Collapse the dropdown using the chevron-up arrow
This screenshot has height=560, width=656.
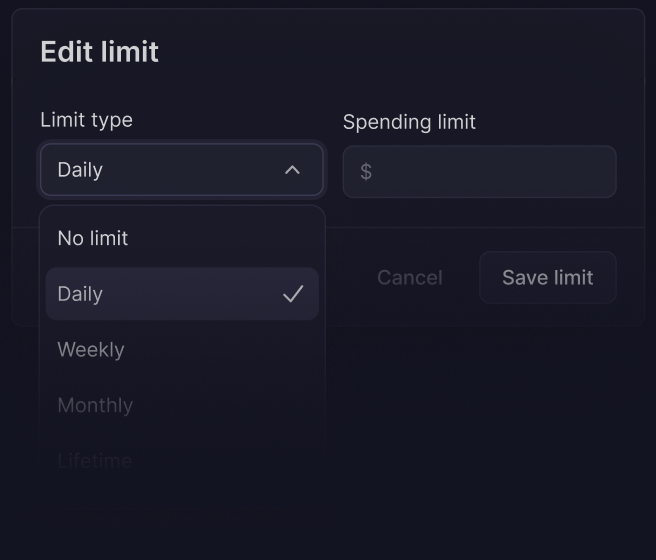[x=292, y=170]
